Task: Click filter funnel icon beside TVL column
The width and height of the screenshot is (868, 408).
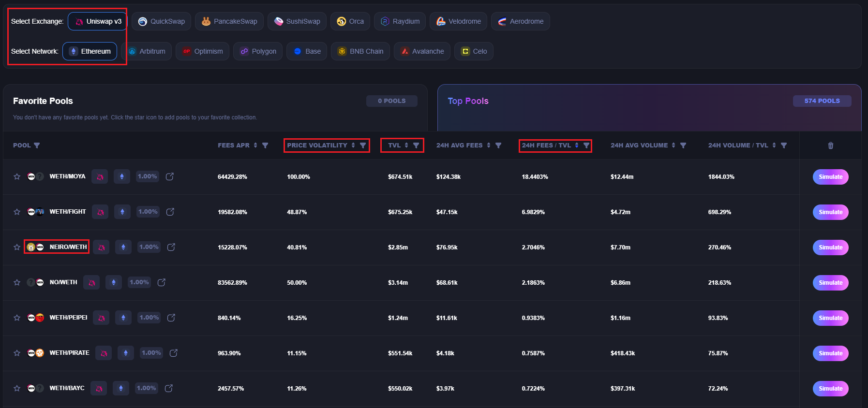Action: (416, 146)
